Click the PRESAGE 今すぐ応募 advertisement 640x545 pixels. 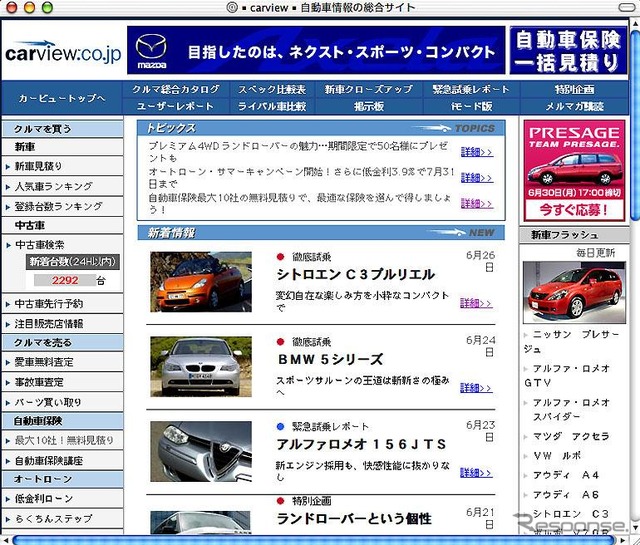click(574, 171)
